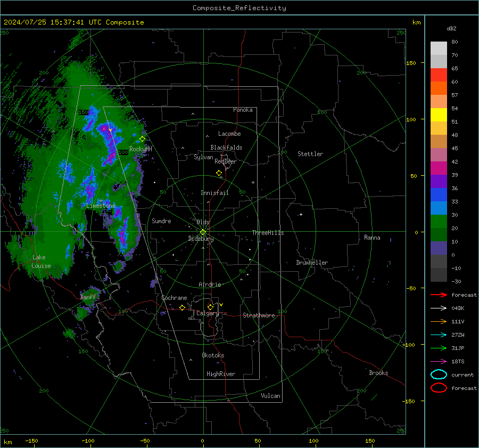
Task: Click the Strathmore city label
Action: pyautogui.click(x=259, y=315)
